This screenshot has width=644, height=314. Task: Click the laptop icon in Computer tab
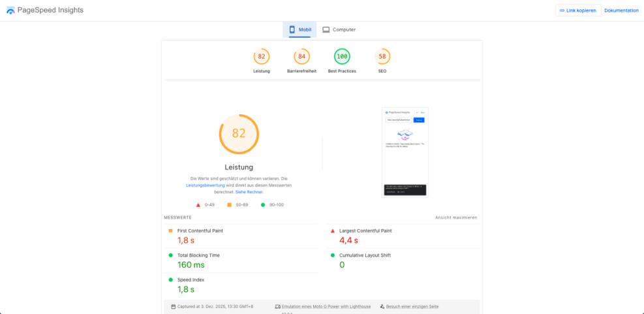[326, 29]
